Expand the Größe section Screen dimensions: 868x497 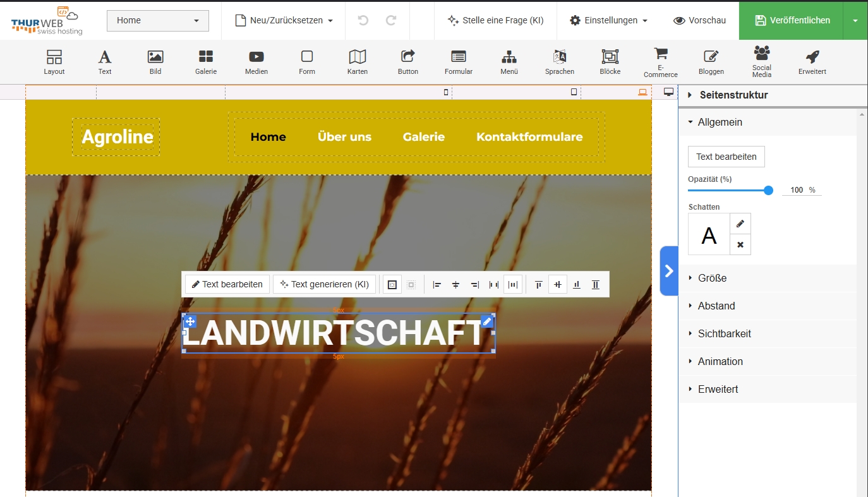click(x=712, y=278)
